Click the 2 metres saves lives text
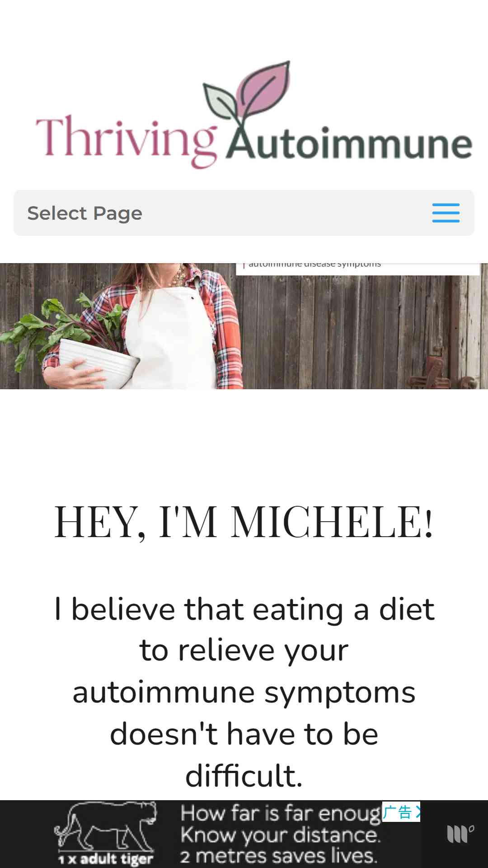 point(279,856)
